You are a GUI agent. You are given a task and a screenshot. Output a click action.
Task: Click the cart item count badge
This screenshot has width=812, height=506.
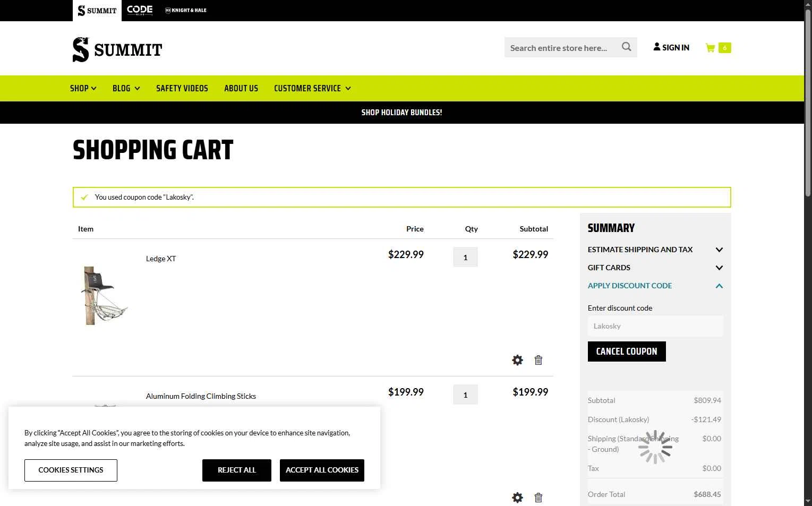tap(724, 48)
